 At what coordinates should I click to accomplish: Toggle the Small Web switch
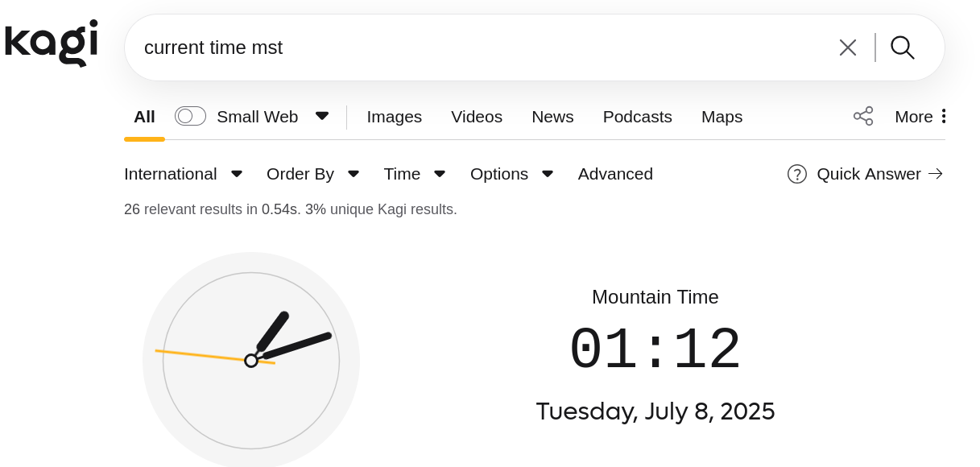coord(190,117)
